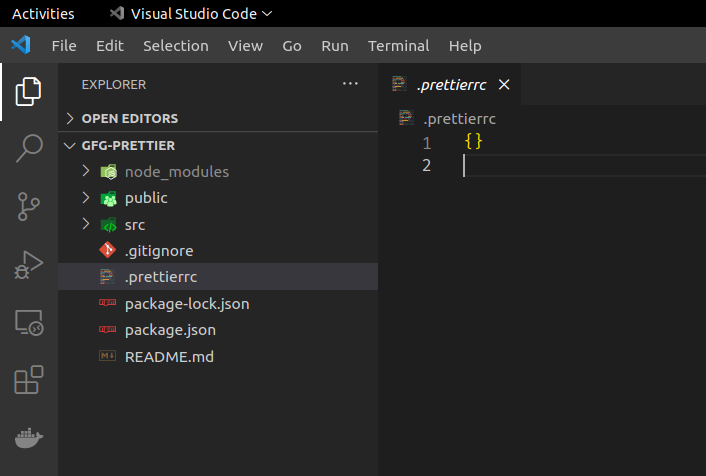Screen dimensions: 706x476
Task: Open the Remote Explorer icon
Action: tap(29, 322)
